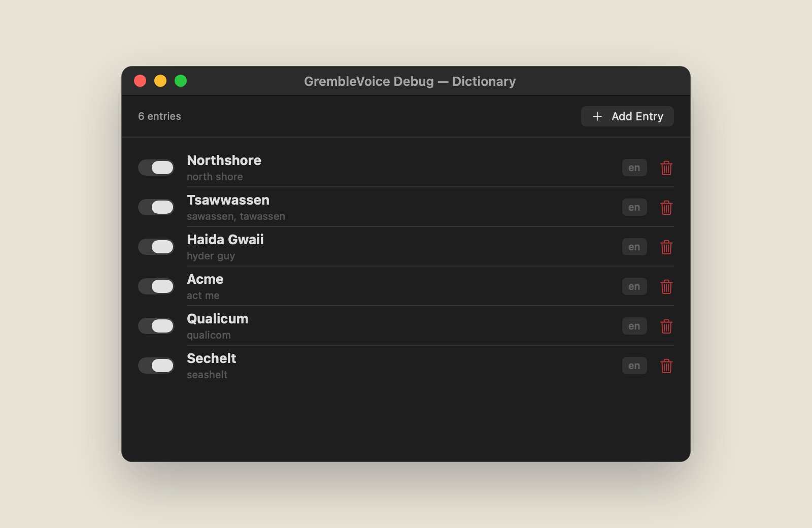
Task: Click the 'act me' alias text
Action: [x=203, y=295]
